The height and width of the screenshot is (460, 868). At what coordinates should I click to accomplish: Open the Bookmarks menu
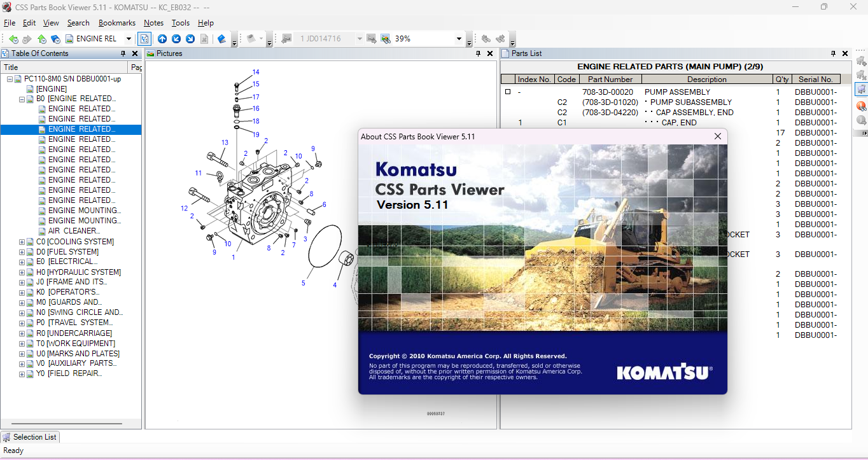[117, 23]
